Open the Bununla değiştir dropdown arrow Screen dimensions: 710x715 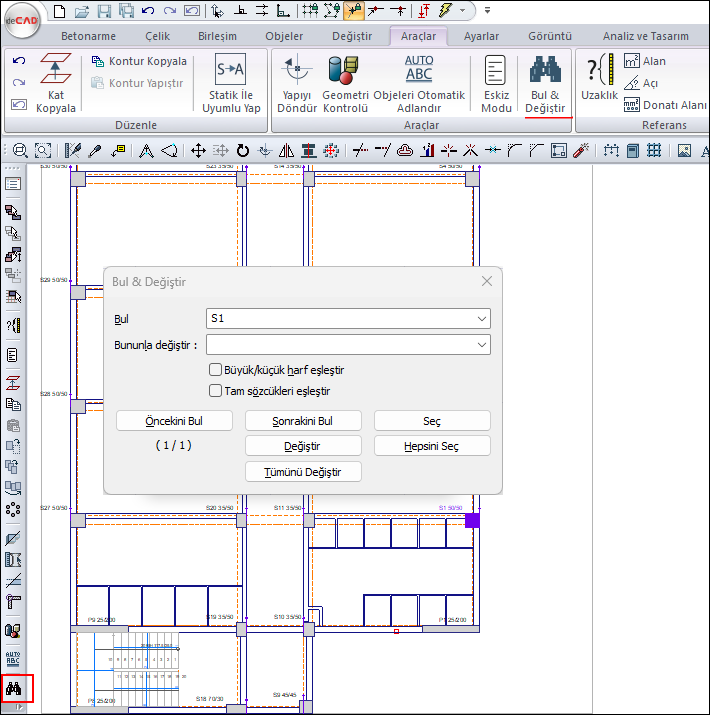tap(482, 345)
